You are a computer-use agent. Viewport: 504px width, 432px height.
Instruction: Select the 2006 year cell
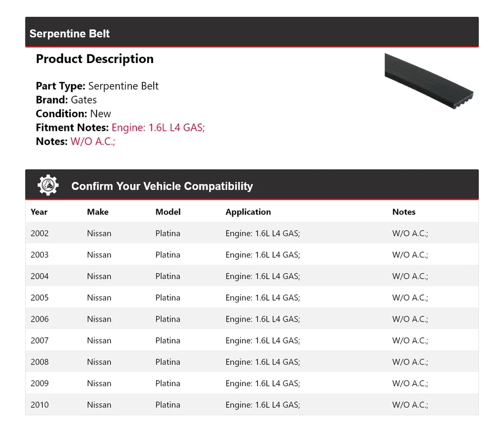coord(39,319)
